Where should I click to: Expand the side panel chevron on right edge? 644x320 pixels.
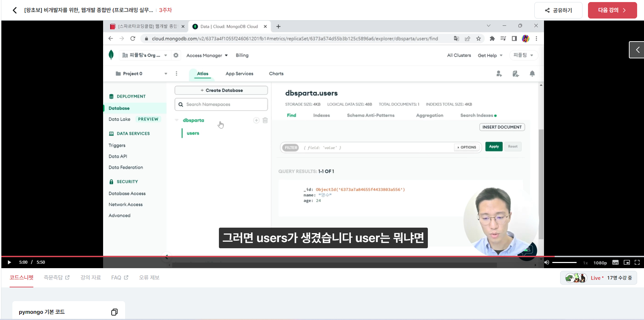(637, 50)
